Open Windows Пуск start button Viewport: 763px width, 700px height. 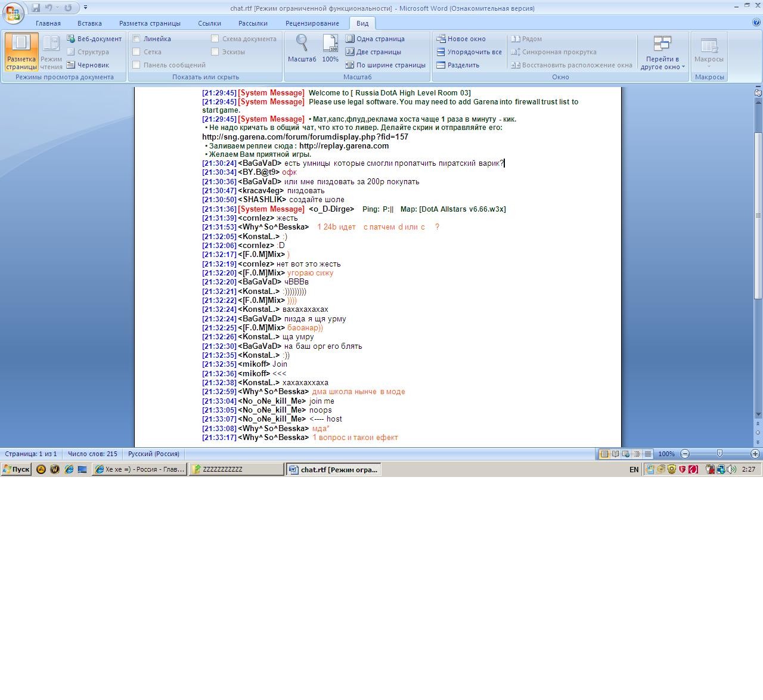click(x=16, y=469)
